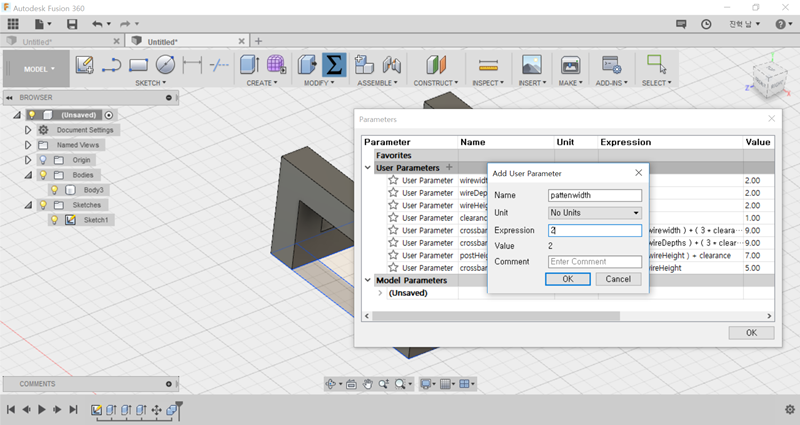Image resolution: width=800 pixels, height=425 pixels.
Task: Click the Enter Comment input field
Action: 594,262
